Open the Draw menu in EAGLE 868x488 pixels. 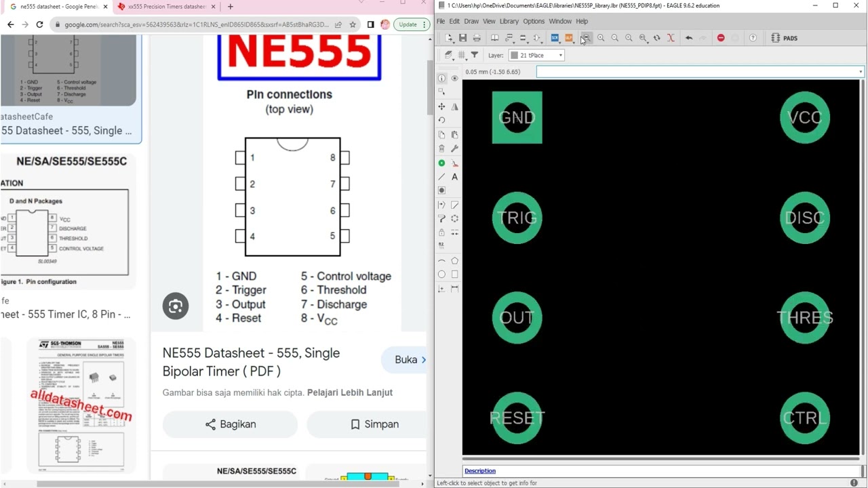pyautogui.click(x=471, y=21)
